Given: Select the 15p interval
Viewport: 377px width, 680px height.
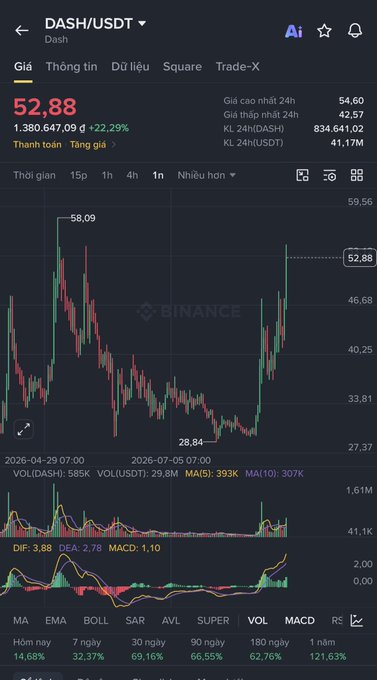Looking at the screenshot, I should (x=79, y=175).
